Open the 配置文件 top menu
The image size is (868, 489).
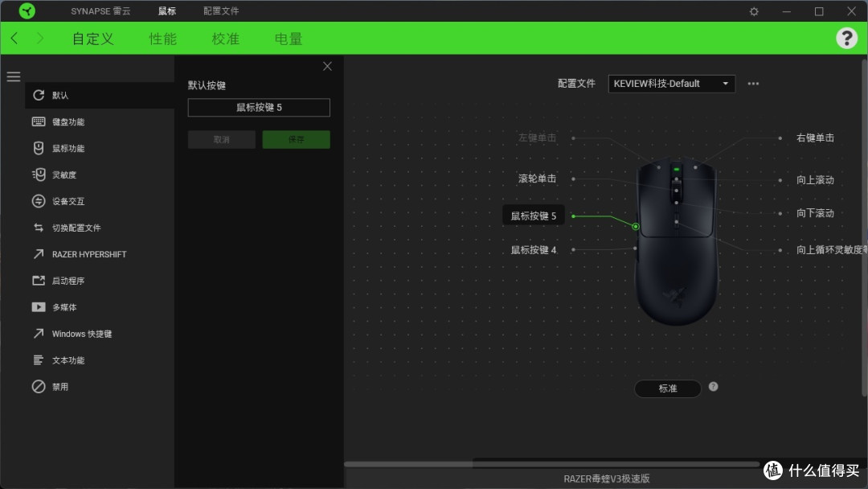(221, 11)
